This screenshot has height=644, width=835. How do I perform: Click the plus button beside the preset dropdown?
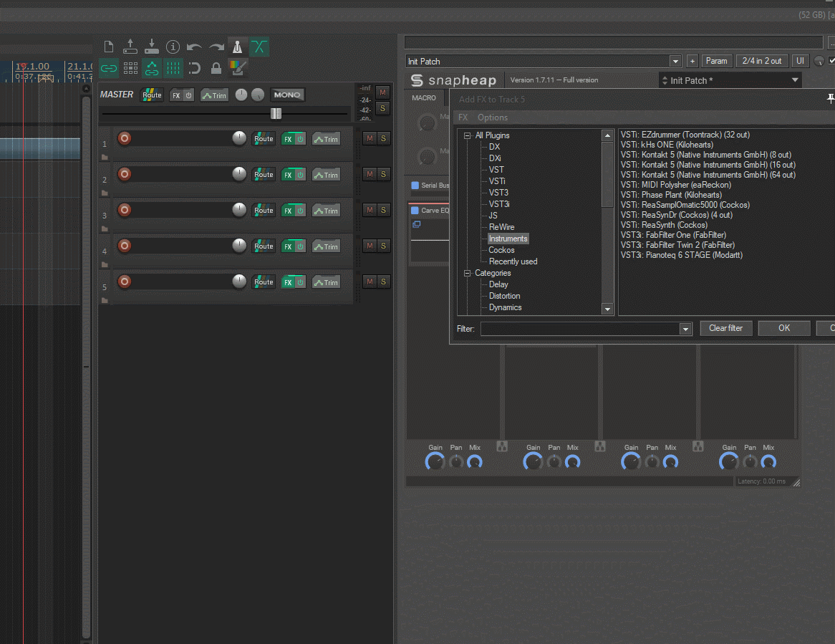pyautogui.click(x=692, y=62)
